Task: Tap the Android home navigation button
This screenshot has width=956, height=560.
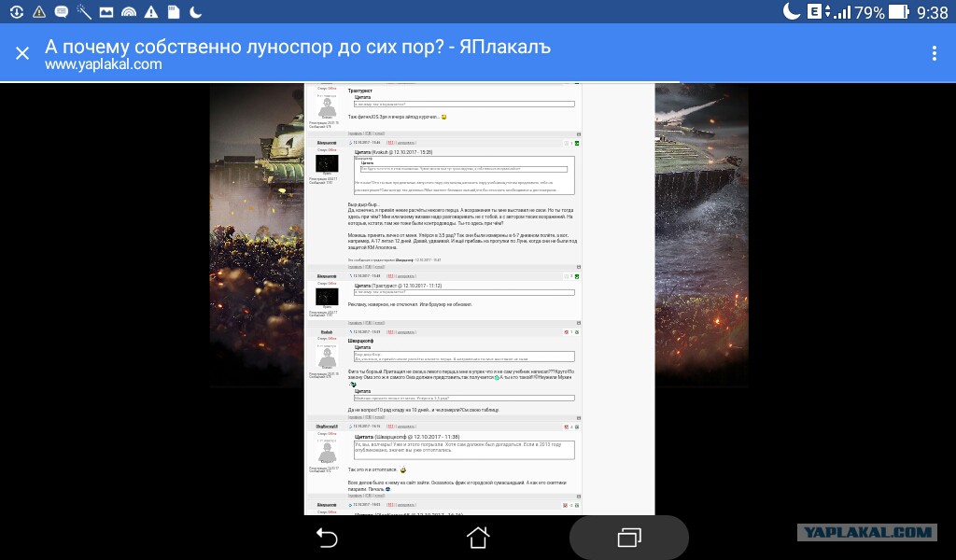Action: pos(477,538)
